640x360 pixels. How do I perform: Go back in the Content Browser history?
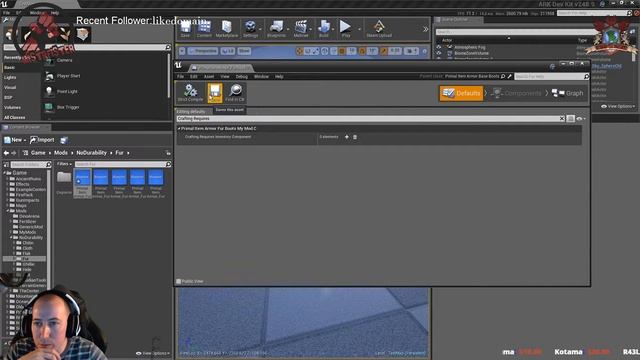(6, 153)
